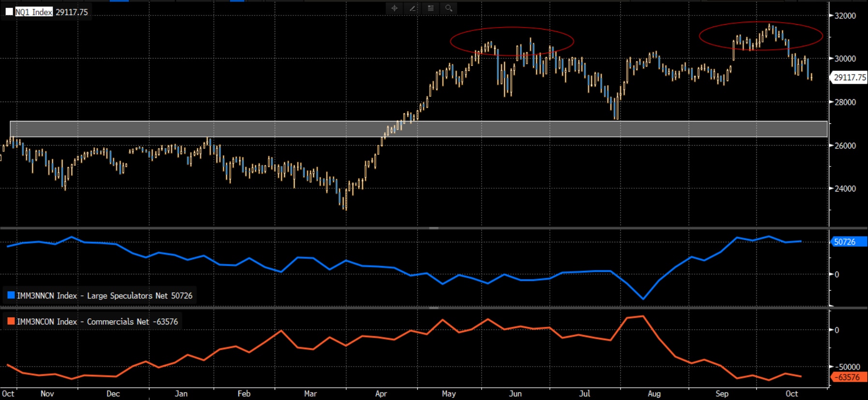868x400 pixels.
Task: Click the blue Large Speculators legend square
Action: (x=11, y=295)
